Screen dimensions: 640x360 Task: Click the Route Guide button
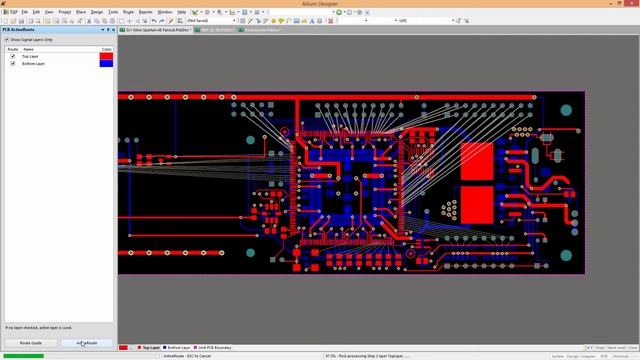[x=31, y=343]
